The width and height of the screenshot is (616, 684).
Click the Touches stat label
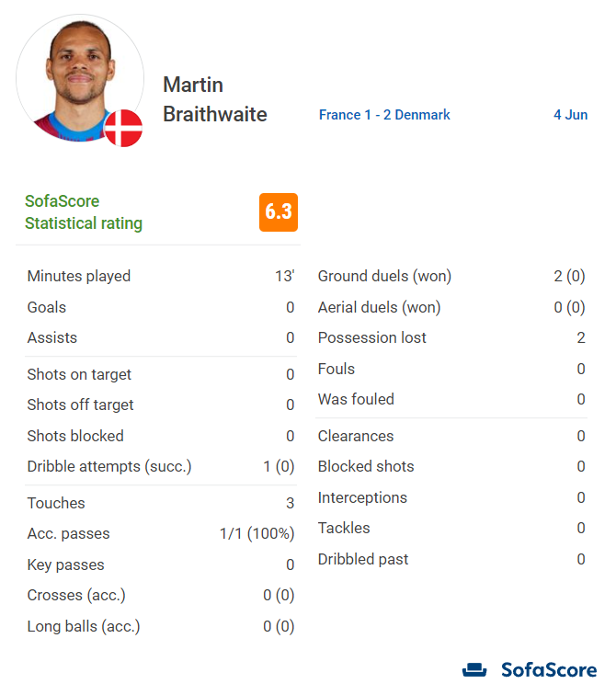click(x=56, y=503)
